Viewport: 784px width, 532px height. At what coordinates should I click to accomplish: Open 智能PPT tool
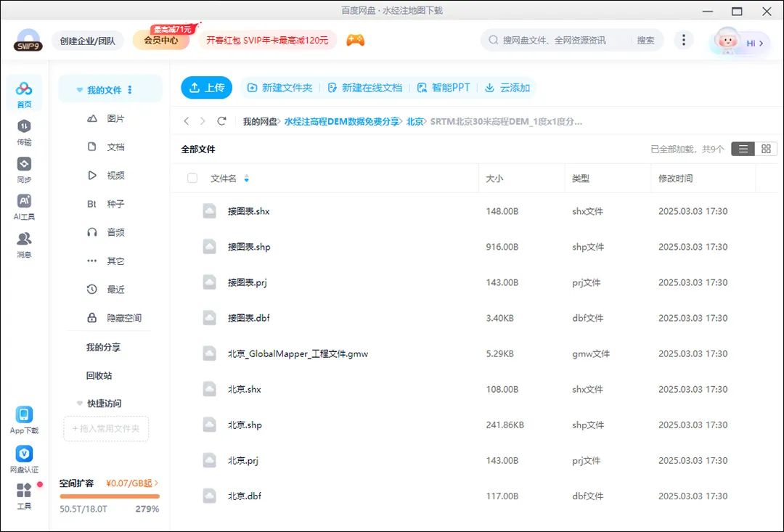[444, 88]
